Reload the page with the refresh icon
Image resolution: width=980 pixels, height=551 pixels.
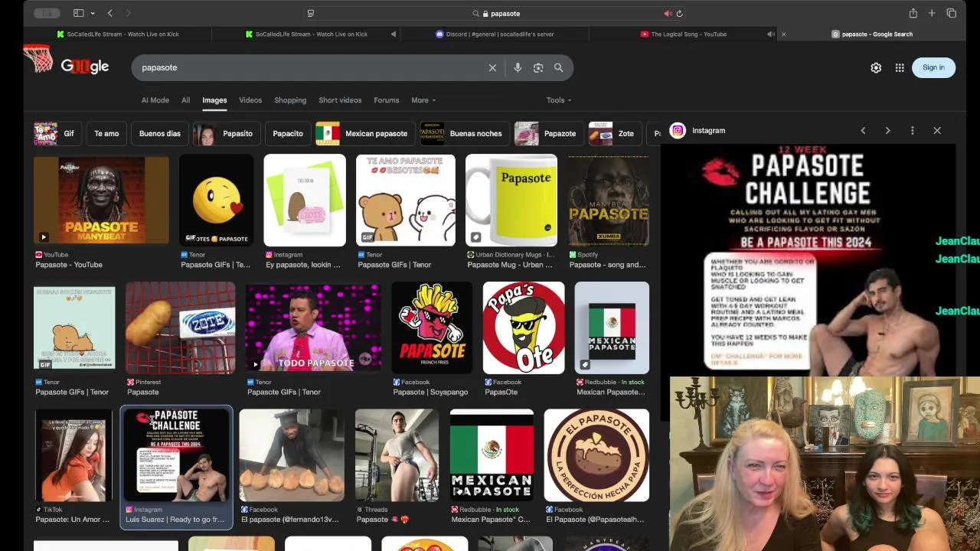679,13
